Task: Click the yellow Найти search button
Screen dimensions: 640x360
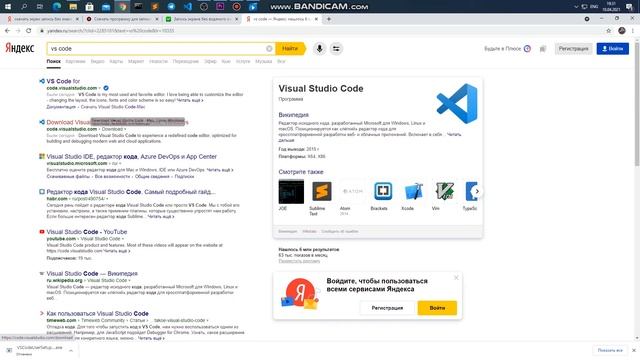Action: (290, 49)
